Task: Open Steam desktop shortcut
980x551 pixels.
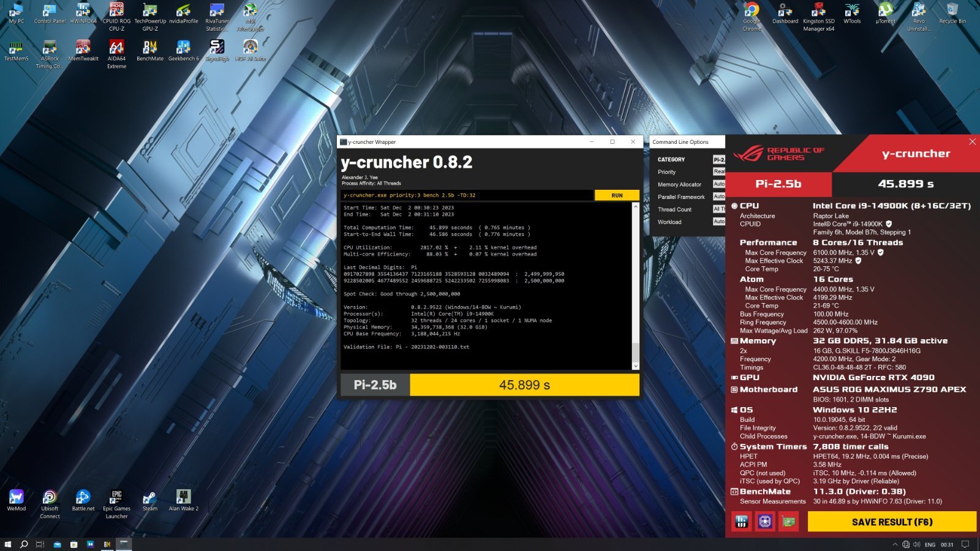Action: pos(150,500)
